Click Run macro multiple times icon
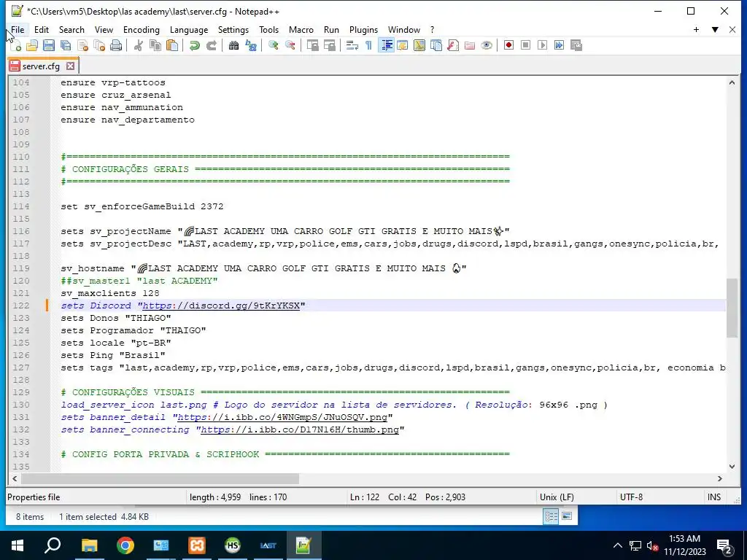 559,45
